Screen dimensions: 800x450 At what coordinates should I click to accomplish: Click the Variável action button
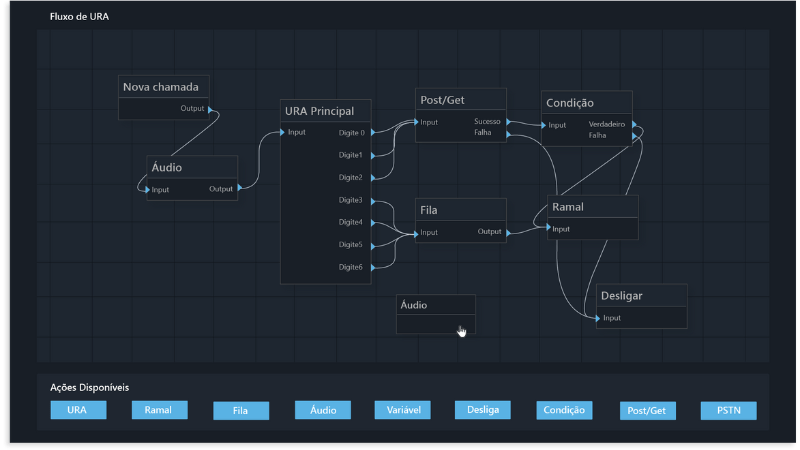pyautogui.click(x=403, y=410)
